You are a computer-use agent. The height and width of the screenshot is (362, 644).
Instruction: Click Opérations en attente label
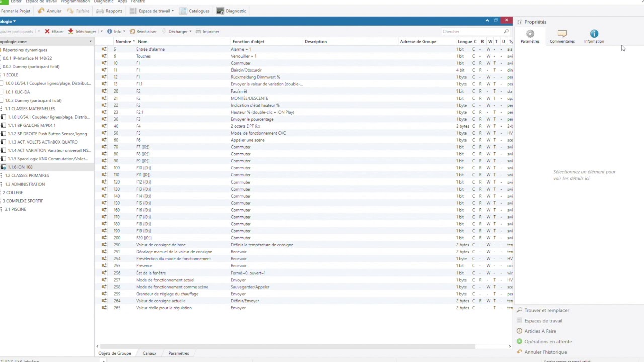point(548,342)
